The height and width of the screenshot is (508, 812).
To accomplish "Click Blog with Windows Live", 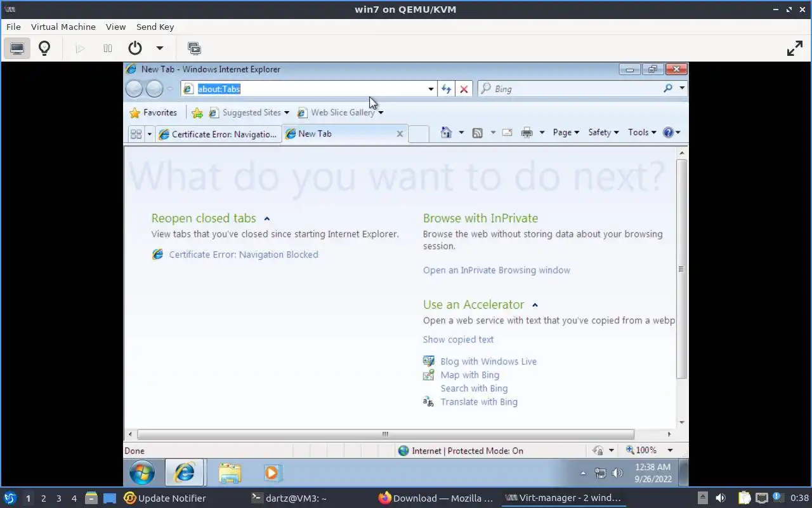I will pyautogui.click(x=488, y=361).
